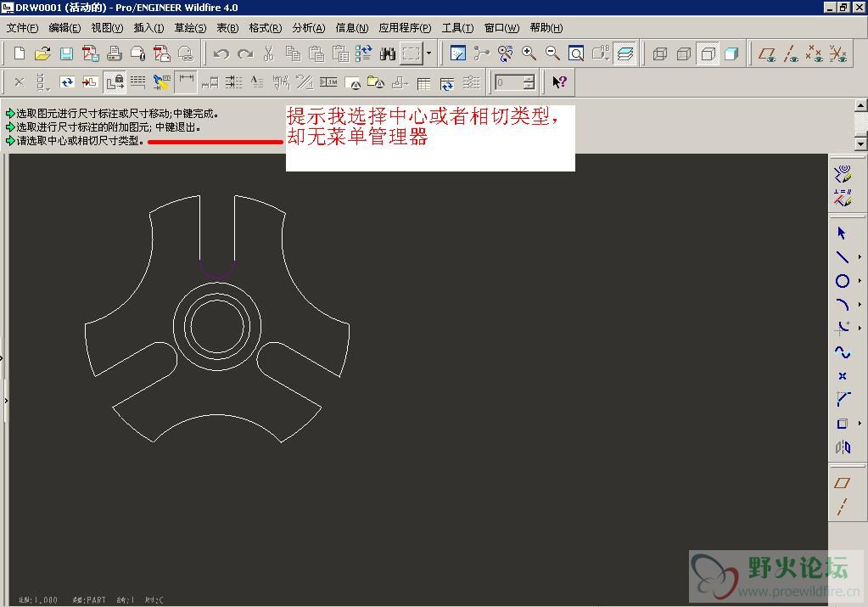The height and width of the screenshot is (607, 868).
Task: Expand the Line tool flyout arrow
Action: click(x=860, y=257)
